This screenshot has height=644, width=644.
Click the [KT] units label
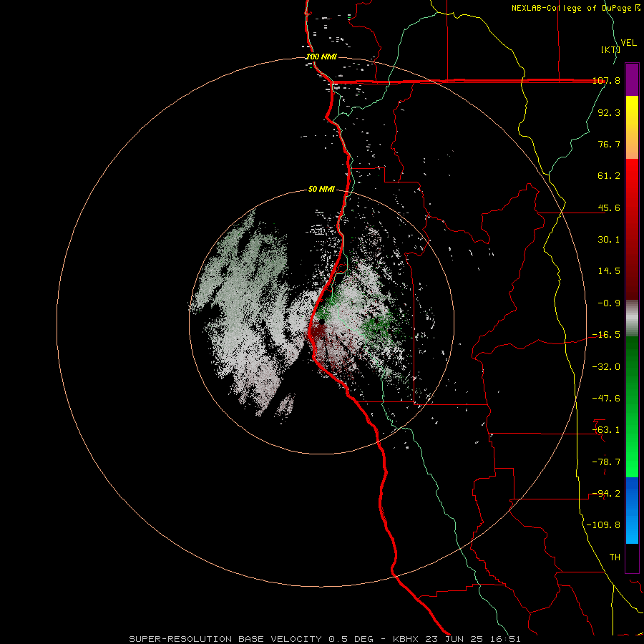point(610,49)
